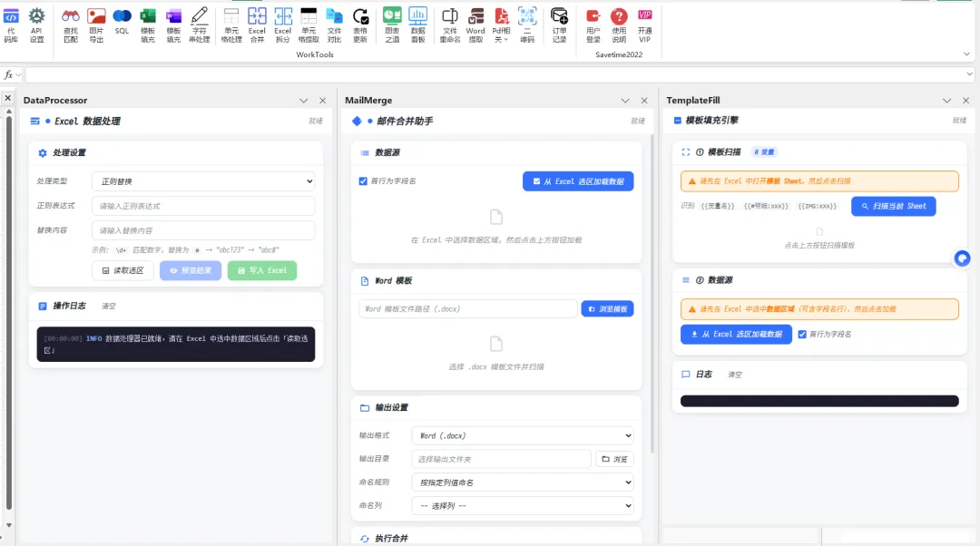Click {{IMG:xxx}} tag text
This screenshot has height=546, width=980.
coord(817,206)
